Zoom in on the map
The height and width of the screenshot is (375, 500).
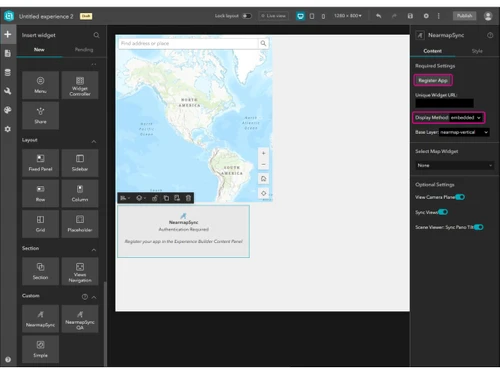click(x=263, y=153)
